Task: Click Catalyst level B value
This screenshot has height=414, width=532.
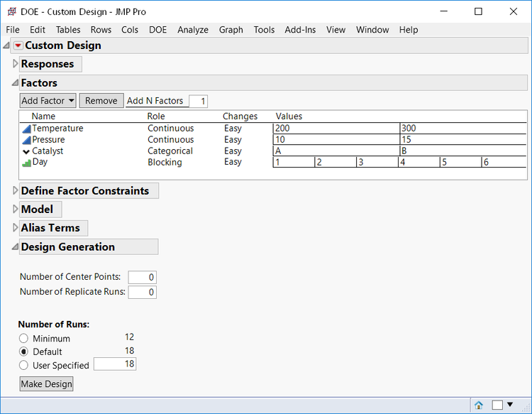Action: click(462, 151)
